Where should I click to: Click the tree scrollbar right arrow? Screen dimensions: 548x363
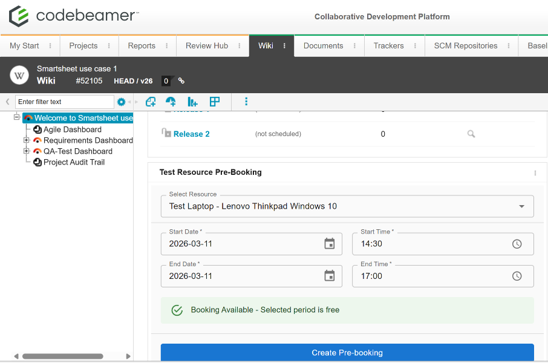pos(128,356)
